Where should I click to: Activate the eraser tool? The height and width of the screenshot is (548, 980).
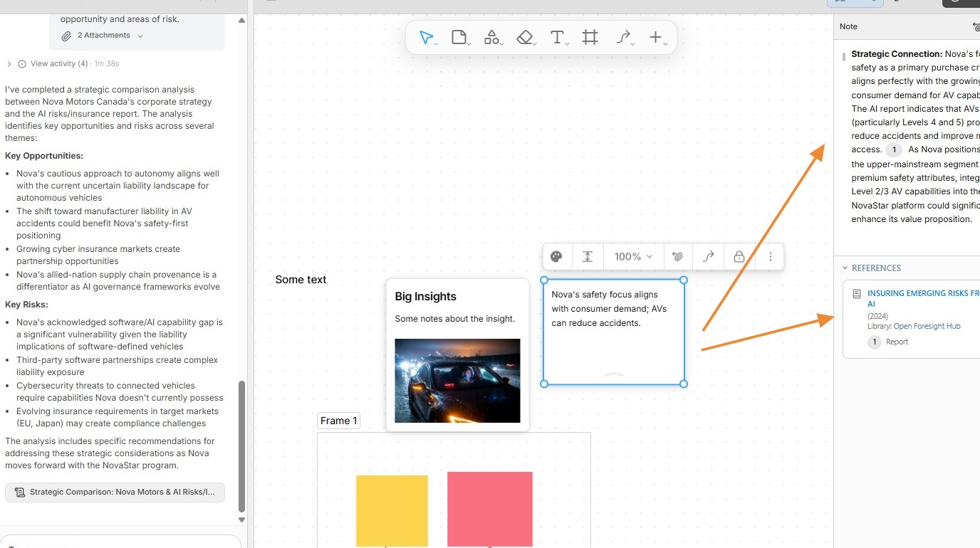(x=524, y=38)
